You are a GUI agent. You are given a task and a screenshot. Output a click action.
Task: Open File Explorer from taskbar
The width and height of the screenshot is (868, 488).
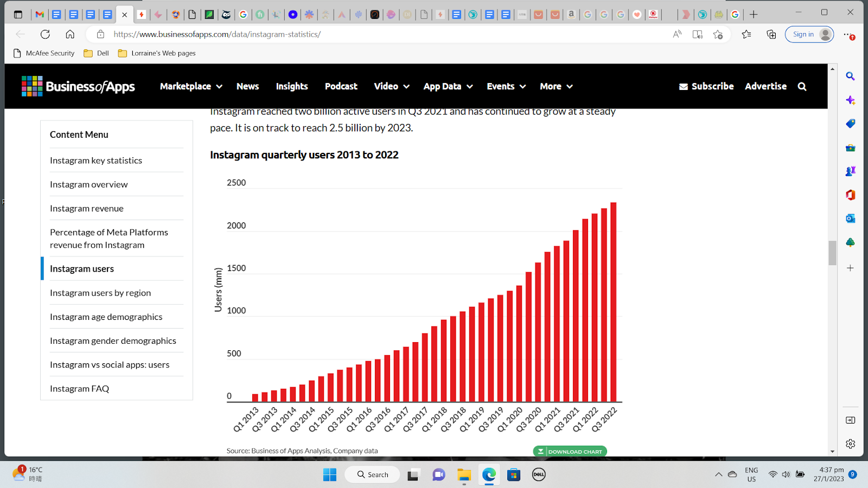pyautogui.click(x=463, y=475)
